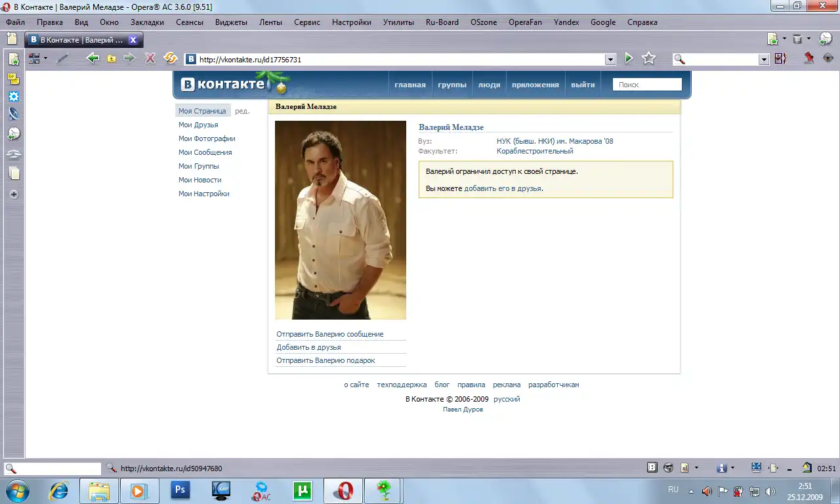This screenshot has height=504, width=840.
Task: Expand the address bar URL dropdown
Action: 610,59
